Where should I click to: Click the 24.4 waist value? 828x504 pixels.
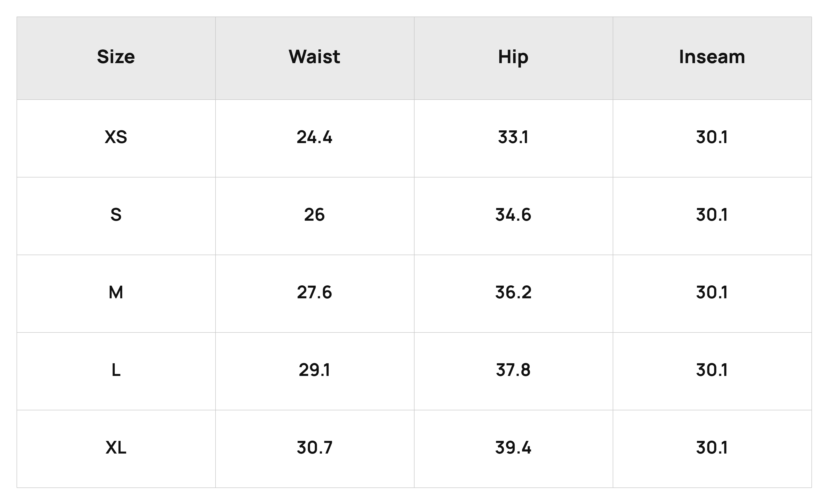315,137
